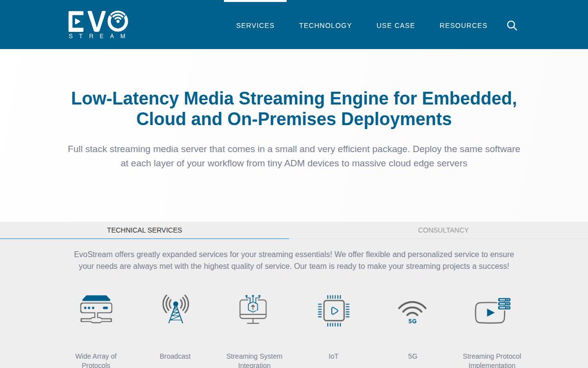Screen dimensions: 588x368
Task: Click the 'Full stack streaming media server' paragraph
Action: point(294,156)
